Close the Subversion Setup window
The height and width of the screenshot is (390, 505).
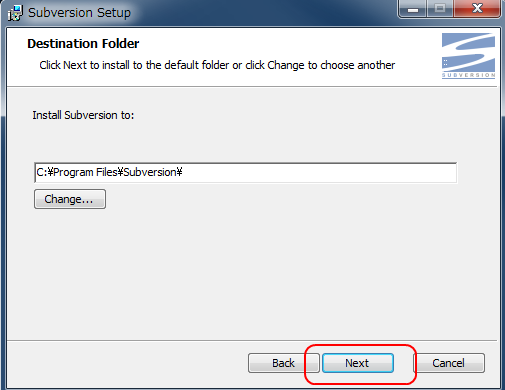pyautogui.click(x=477, y=9)
